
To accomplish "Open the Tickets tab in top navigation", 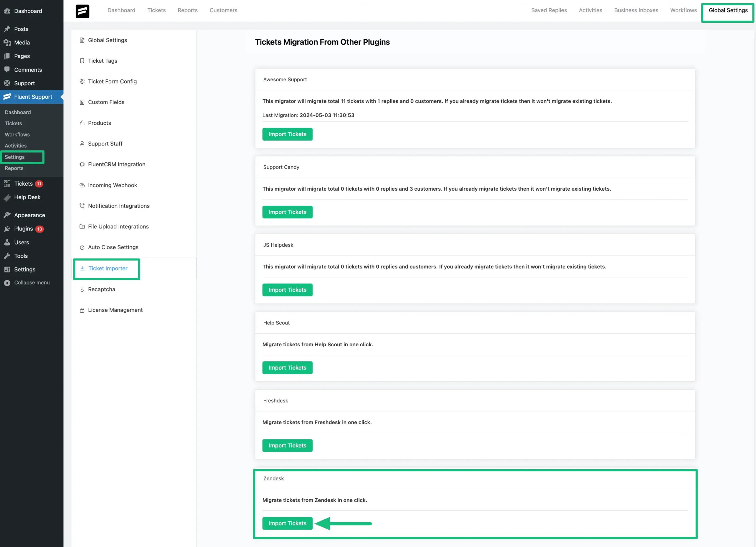I will click(156, 10).
